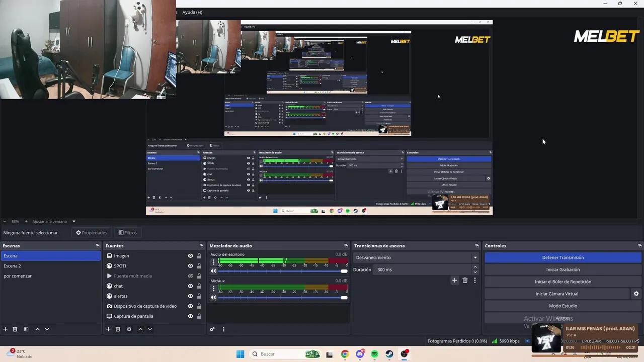
Task: Select the Escena 2 scene
Action: (x=50, y=266)
